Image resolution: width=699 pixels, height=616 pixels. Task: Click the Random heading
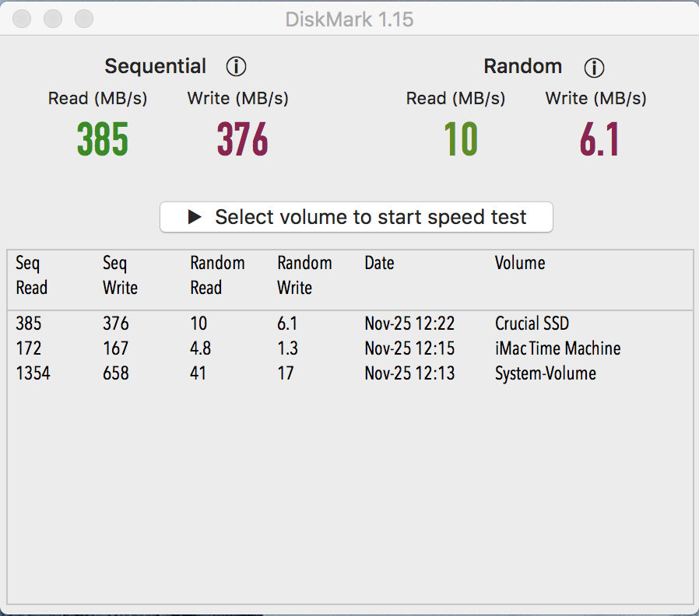522,66
